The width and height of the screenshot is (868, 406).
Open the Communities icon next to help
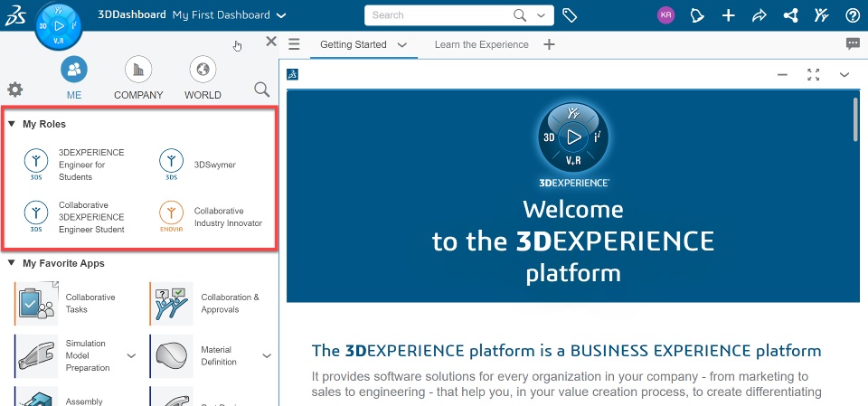point(822,15)
